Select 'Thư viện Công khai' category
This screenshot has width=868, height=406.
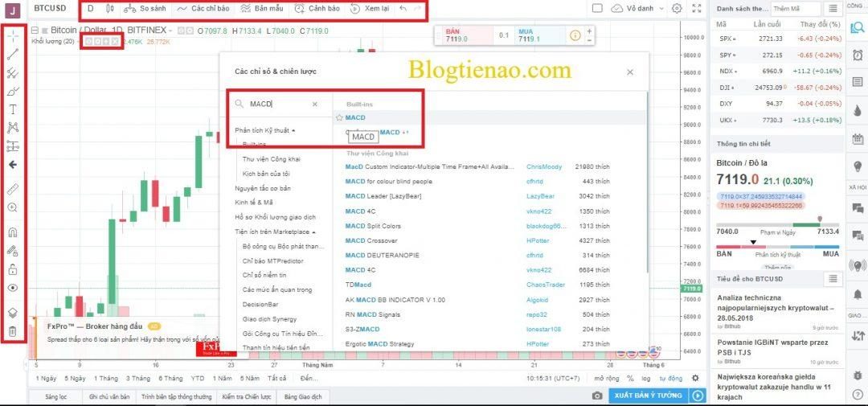272,159
